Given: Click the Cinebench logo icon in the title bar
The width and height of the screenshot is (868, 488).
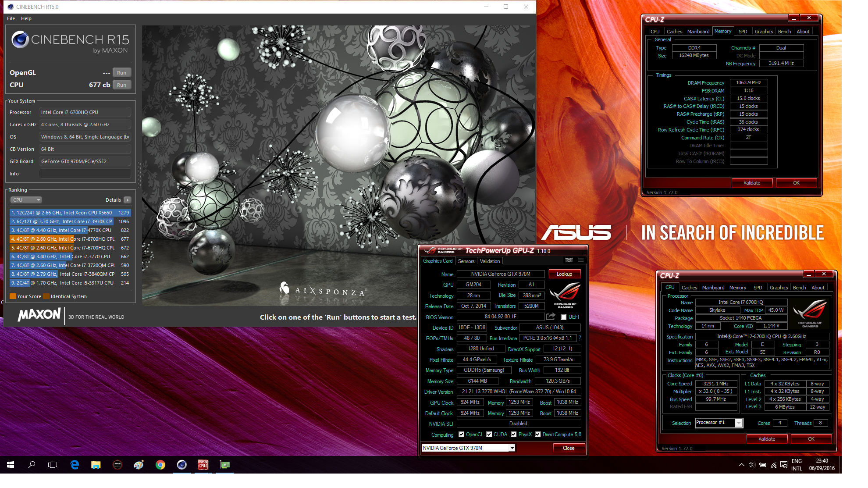Looking at the screenshot, I should pos(11,7).
